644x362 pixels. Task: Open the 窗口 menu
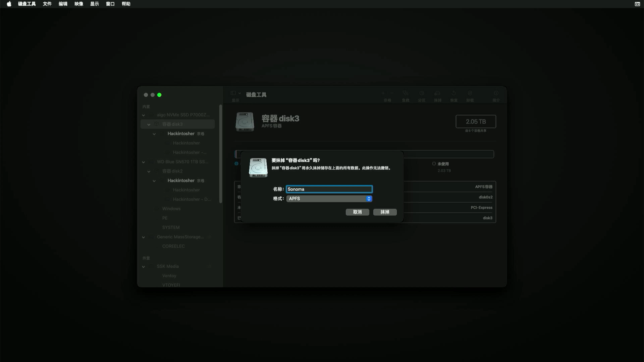click(x=110, y=4)
